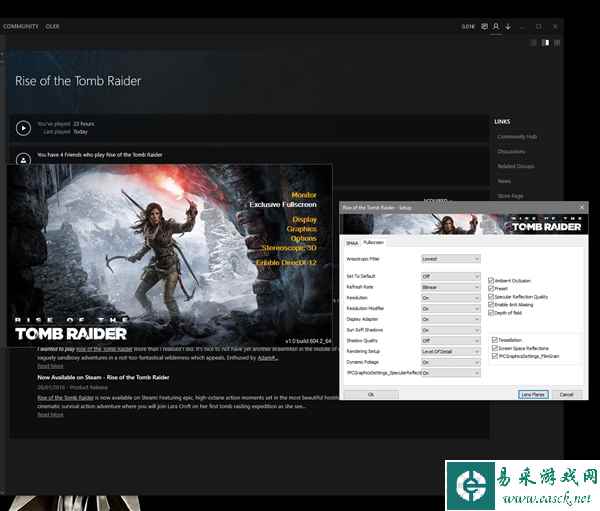
Task: Select Display in the game launcher menu
Action: pos(305,219)
